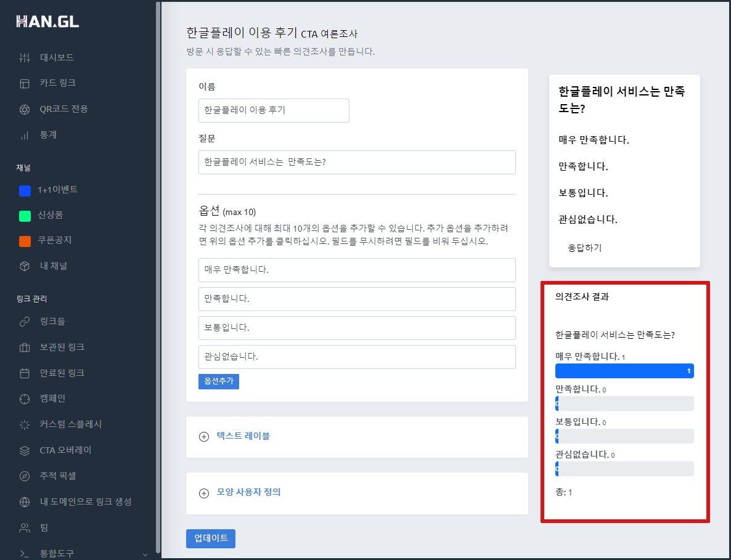Click the 통합도구 terminal icon
This screenshot has height=560, width=731.
tap(25, 553)
